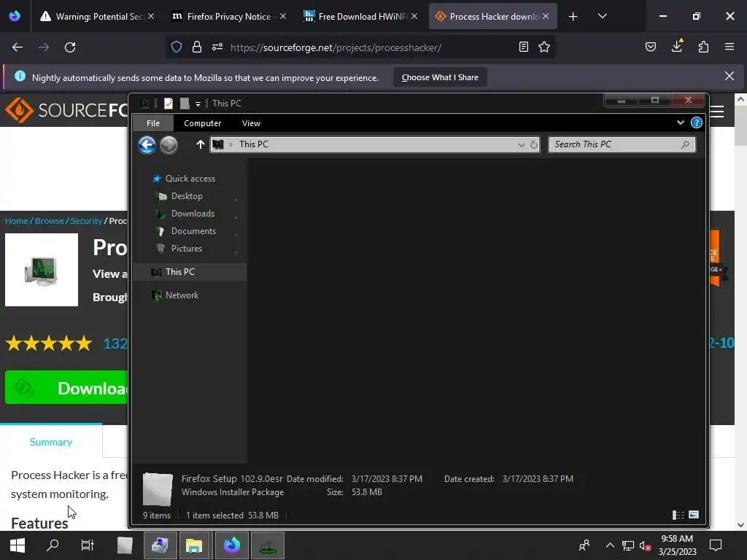Go up one folder level
Viewport: 747px width, 560px height.
point(200,144)
